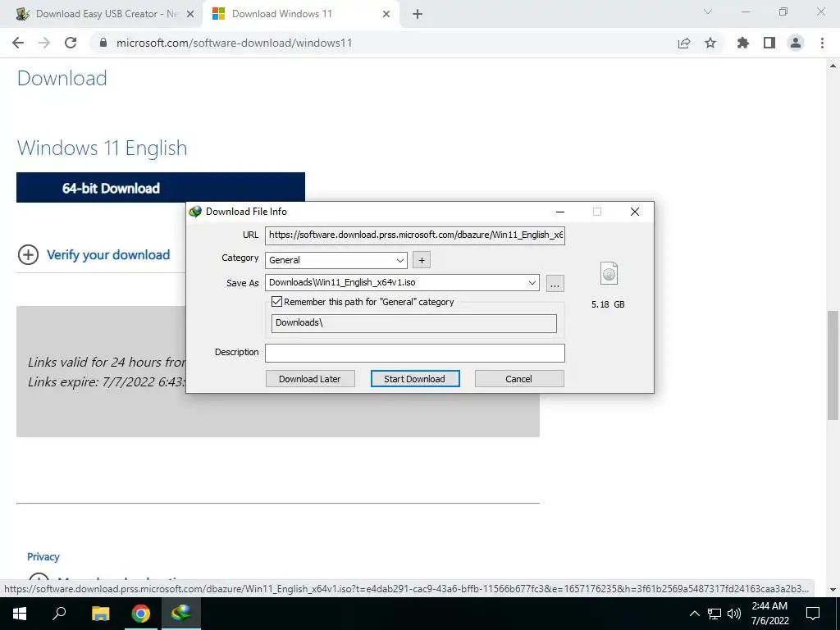Show hidden system tray icons

[694, 614]
